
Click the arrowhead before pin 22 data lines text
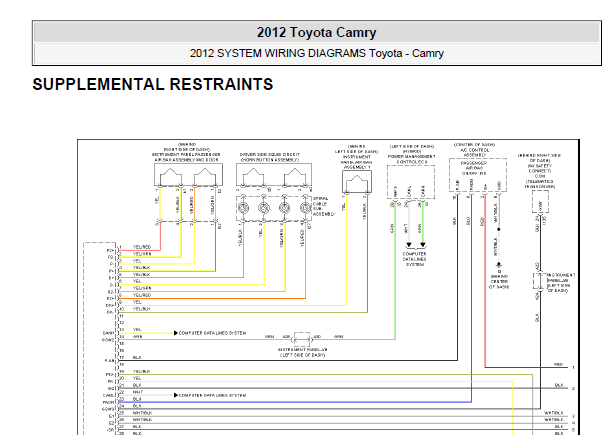(x=176, y=395)
